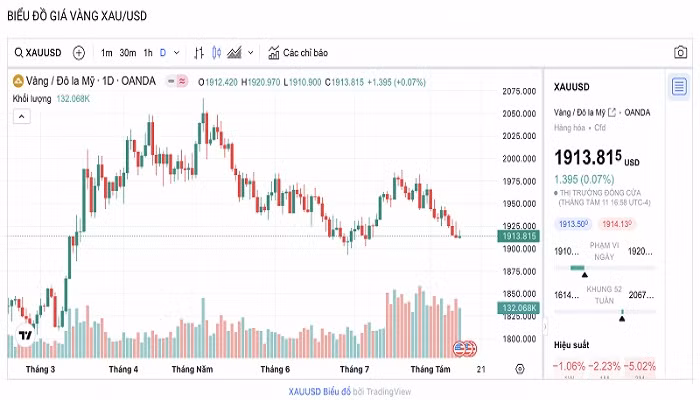Screen dimensions: 700x400
Task: Click the 1913.50 bid price button
Action: (x=572, y=224)
